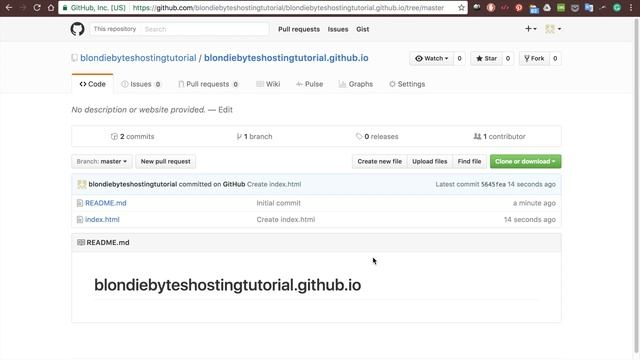Click the Create new file button
The image size is (640, 360).
pos(380,161)
